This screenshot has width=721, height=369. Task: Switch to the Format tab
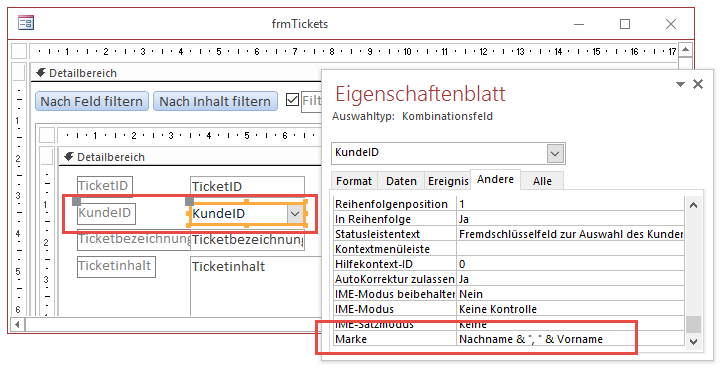click(354, 181)
